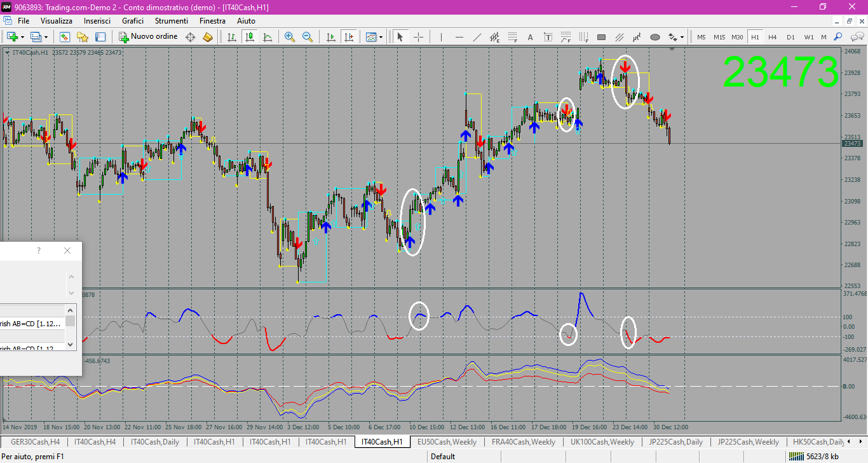Open the File menu
This screenshot has width=868, height=463.
tap(24, 21)
